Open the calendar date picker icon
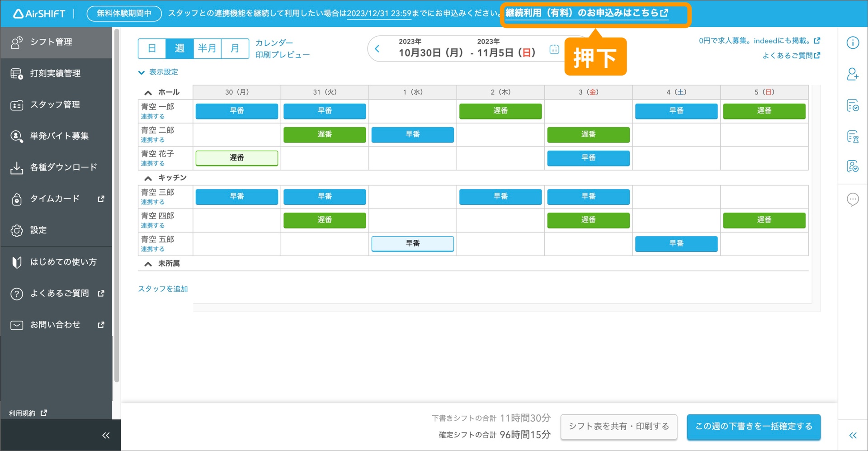Screen dimensions: 868x451 coord(554,49)
